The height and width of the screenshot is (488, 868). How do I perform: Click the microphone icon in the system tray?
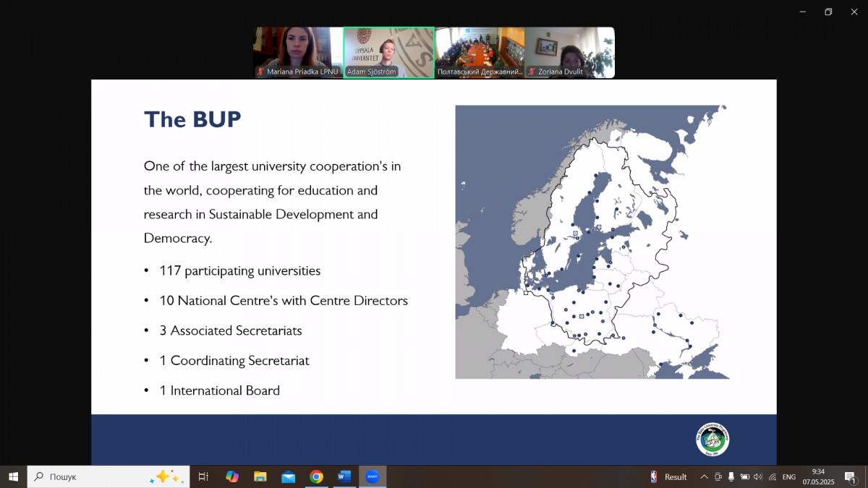coord(731,476)
